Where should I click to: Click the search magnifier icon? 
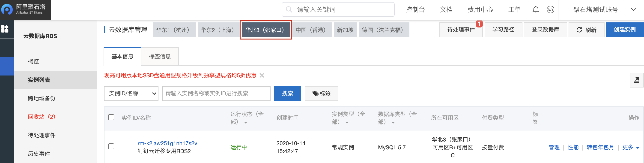tap(289, 9)
